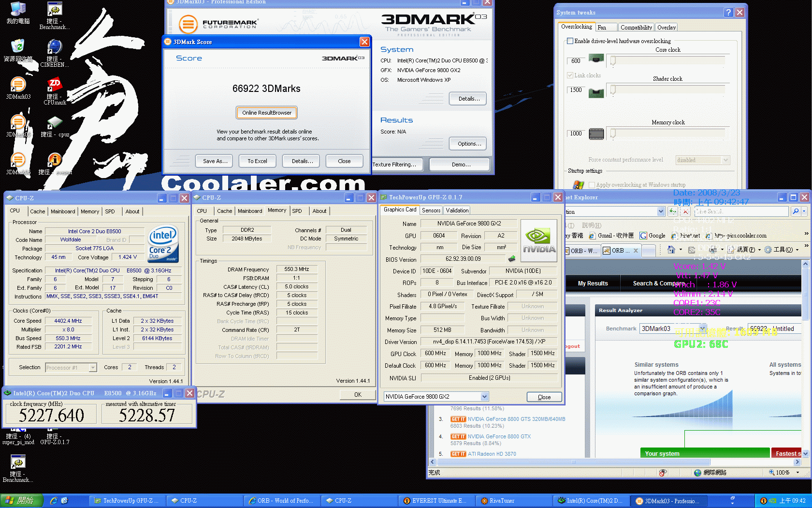
Task: Open GPU-Z graphics card selector dropdown
Action: coord(484,397)
